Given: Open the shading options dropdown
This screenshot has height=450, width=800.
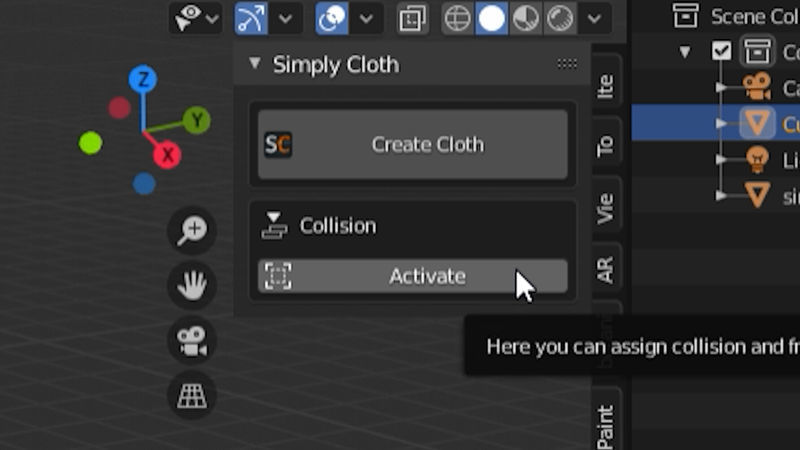Looking at the screenshot, I should click(x=594, y=19).
